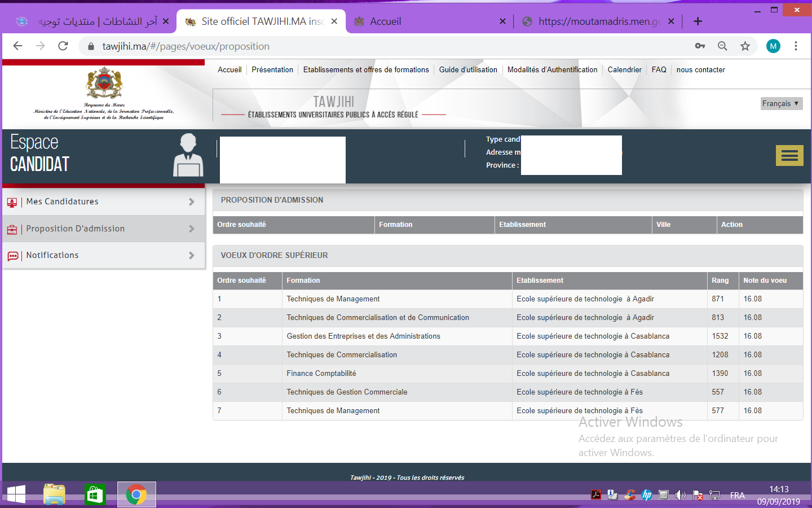Open the Français language dropdown
This screenshot has height=508, width=812.
pos(781,103)
